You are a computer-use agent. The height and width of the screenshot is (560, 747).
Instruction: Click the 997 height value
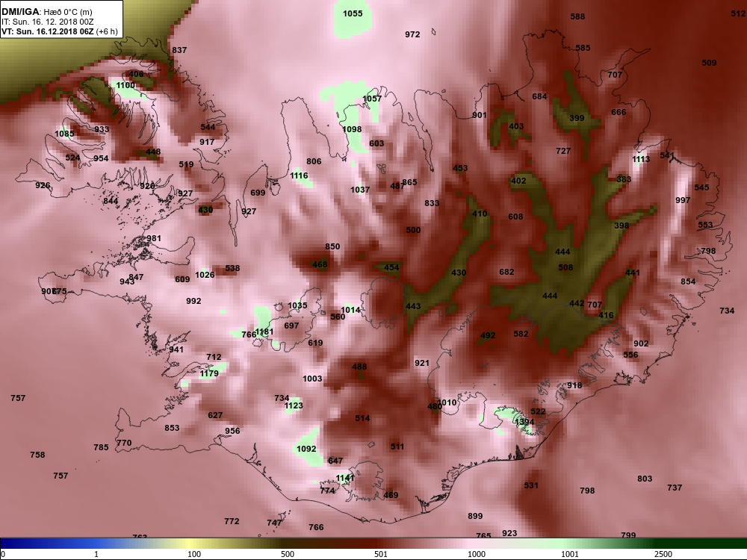tap(683, 200)
